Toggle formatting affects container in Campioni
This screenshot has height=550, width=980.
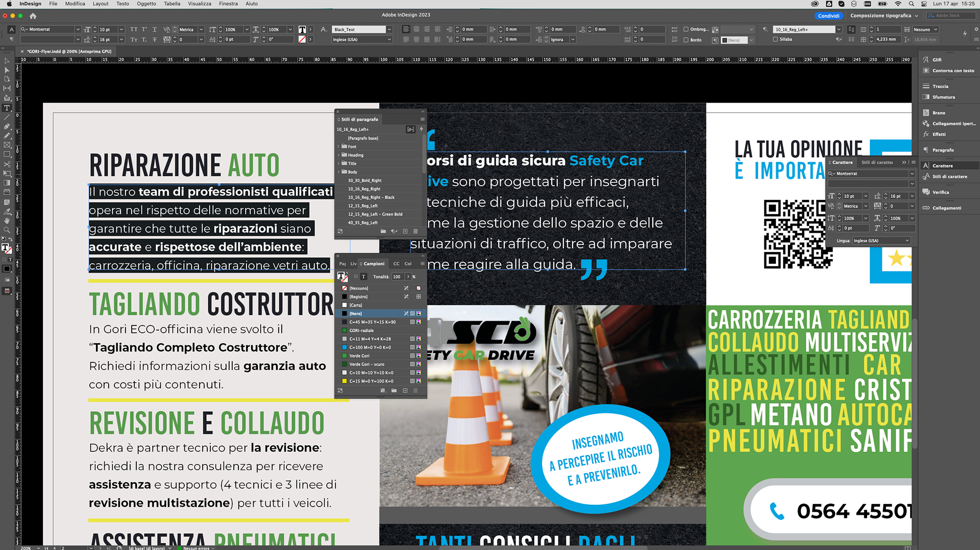(x=356, y=277)
